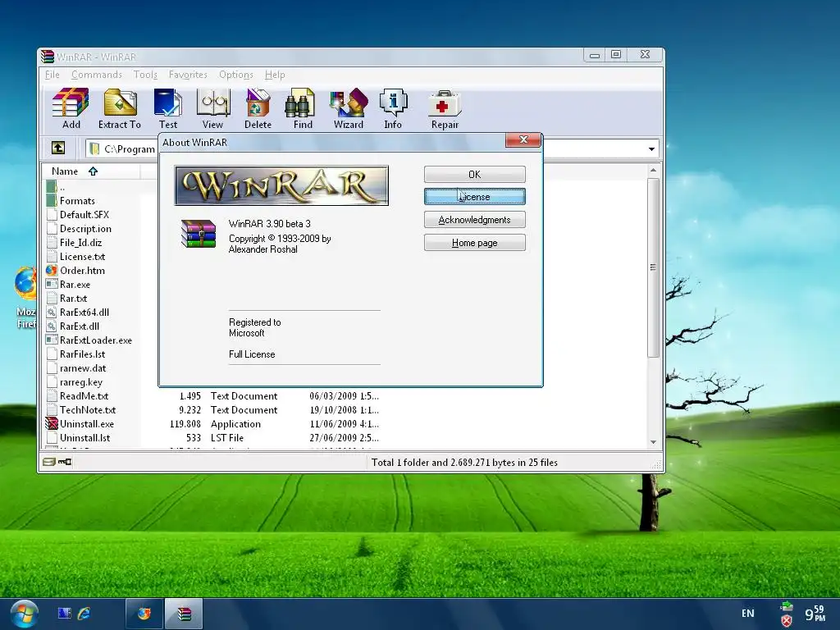
Task: Open the Favorites menu
Action: tap(188, 75)
